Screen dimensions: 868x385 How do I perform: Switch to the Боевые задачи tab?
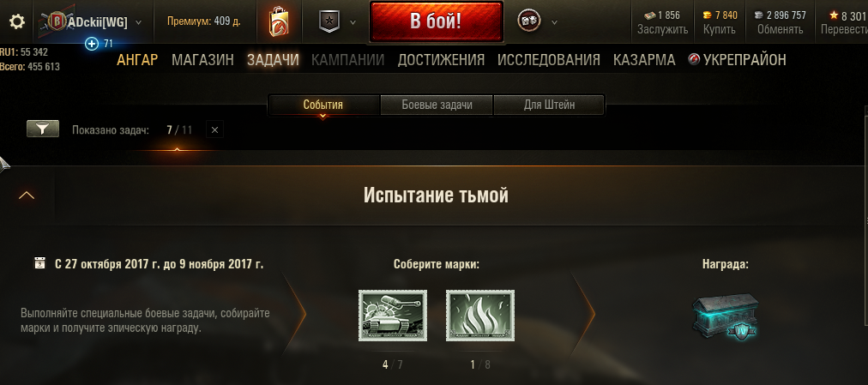click(x=437, y=105)
